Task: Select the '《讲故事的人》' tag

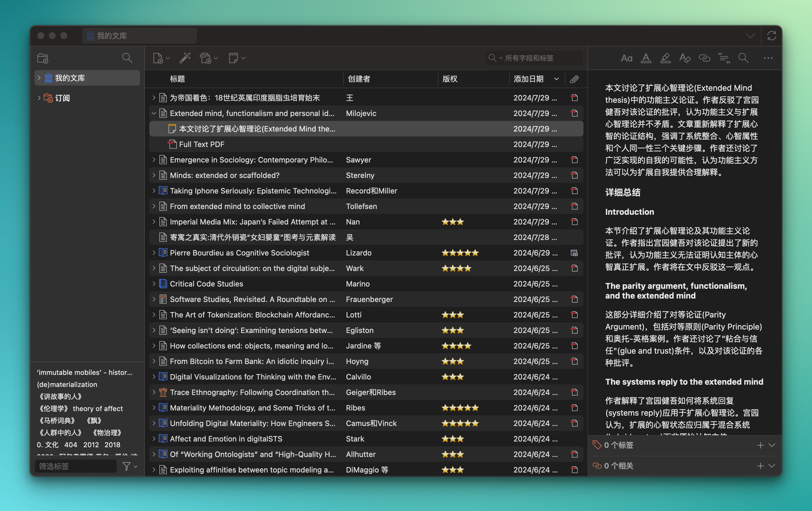Action: [60, 397]
